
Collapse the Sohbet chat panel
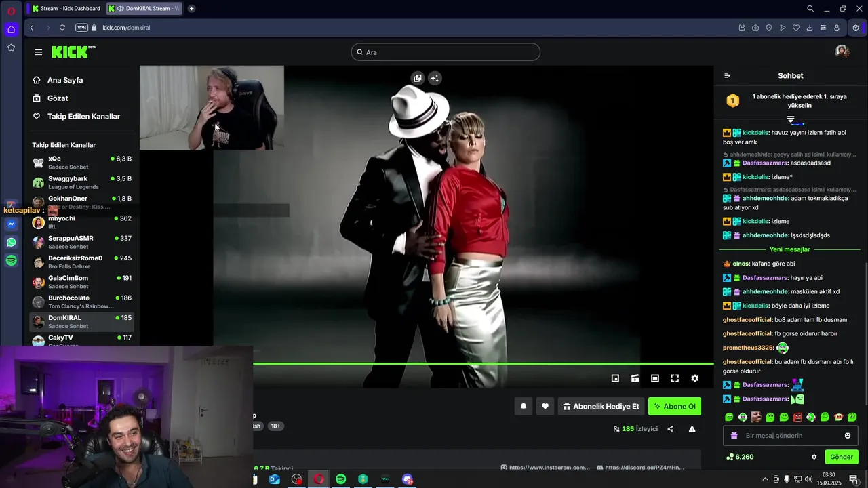click(727, 76)
